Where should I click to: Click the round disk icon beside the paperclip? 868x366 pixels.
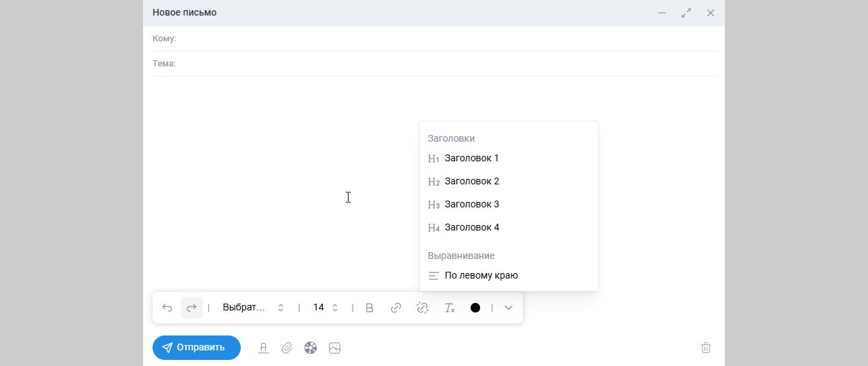[x=311, y=348]
